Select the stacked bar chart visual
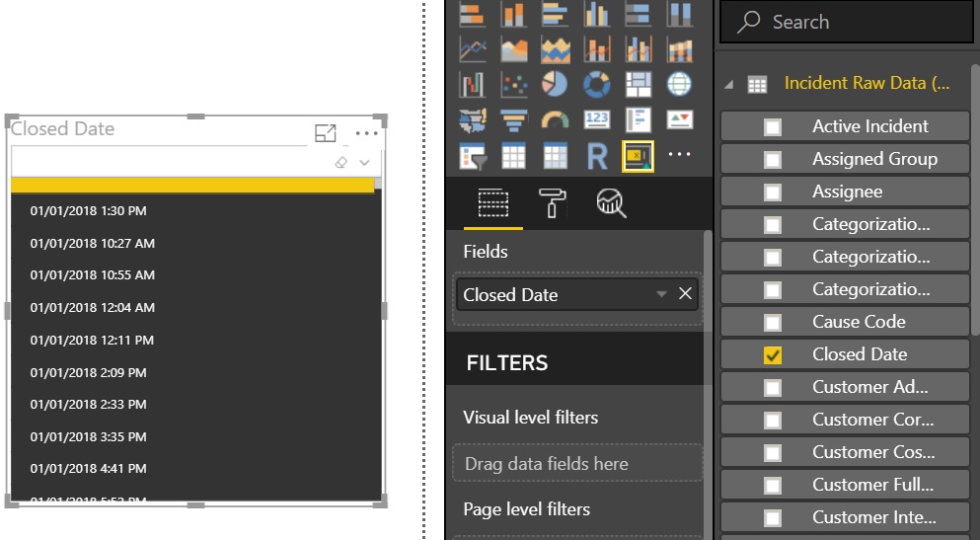Screen dimensions: 980x540 pyautogui.click(x=472, y=15)
